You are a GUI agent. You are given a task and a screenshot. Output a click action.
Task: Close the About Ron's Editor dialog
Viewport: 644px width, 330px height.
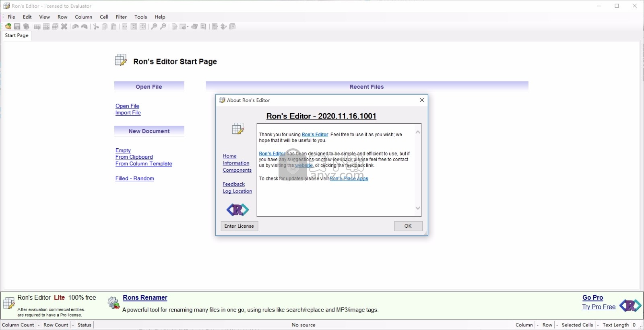[x=422, y=100]
